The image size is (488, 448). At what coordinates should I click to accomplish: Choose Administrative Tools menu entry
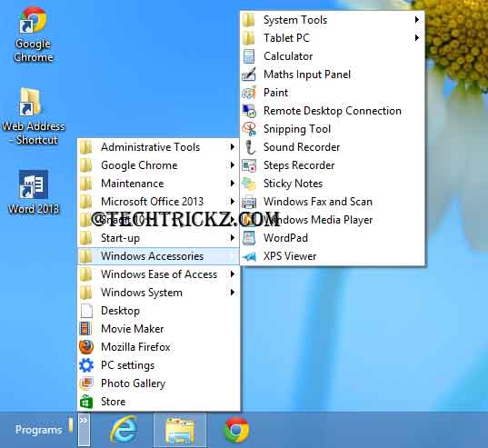pyautogui.click(x=158, y=147)
